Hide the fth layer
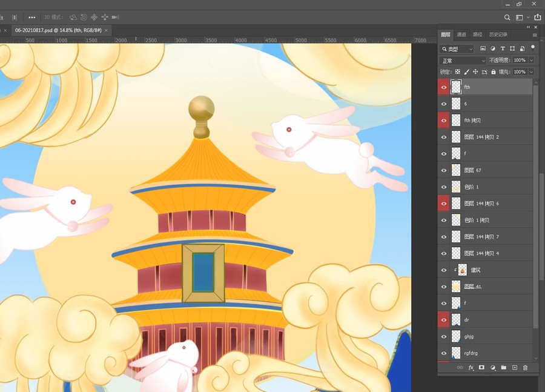Screen dimensions: 545x392 tap(444, 87)
